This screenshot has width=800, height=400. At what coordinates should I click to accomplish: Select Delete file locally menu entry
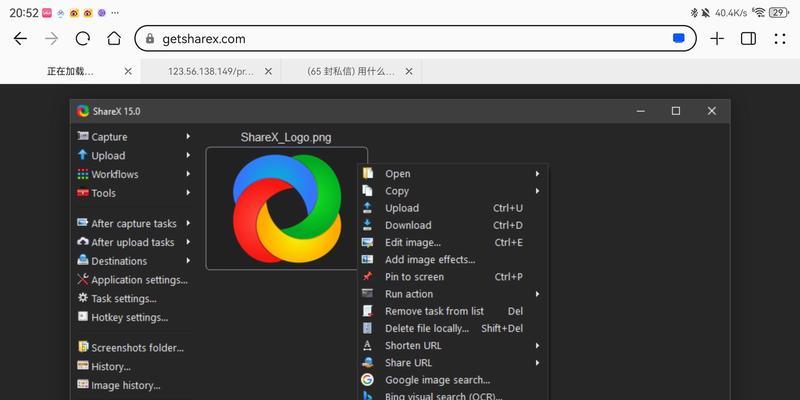pos(453,329)
